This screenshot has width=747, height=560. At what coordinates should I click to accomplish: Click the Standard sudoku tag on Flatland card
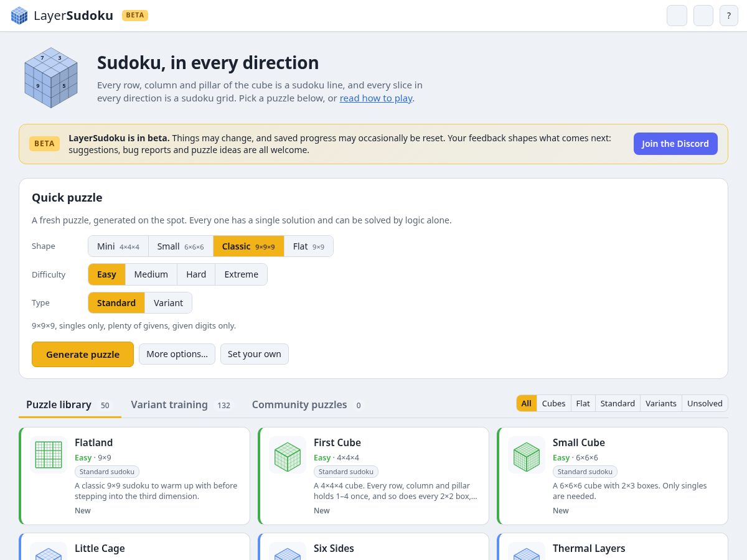click(x=107, y=472)
